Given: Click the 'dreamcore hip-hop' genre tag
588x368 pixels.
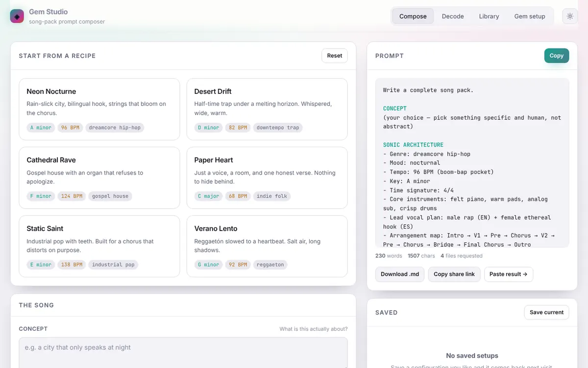Looking at the screenshot, I should [115, 128].
